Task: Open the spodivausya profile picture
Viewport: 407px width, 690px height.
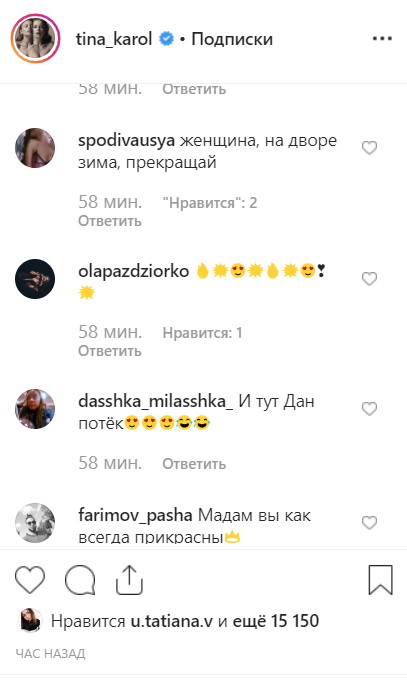Action: (x=35, y=148)
